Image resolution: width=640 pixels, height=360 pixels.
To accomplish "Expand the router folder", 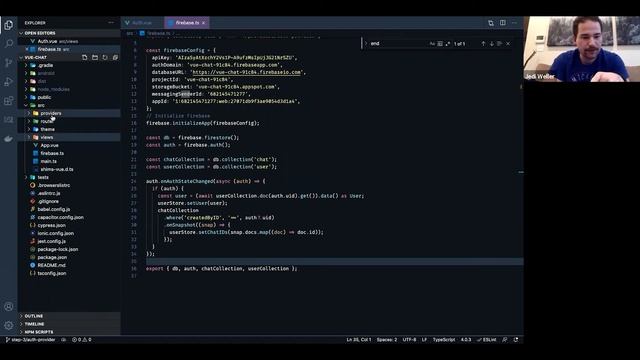I will point(47,121).
